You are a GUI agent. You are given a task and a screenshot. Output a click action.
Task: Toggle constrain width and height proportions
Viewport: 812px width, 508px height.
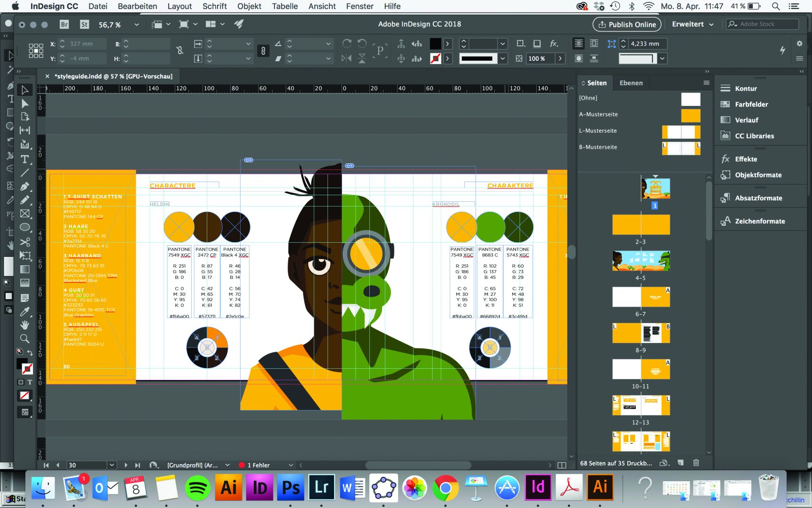point(180,50)
